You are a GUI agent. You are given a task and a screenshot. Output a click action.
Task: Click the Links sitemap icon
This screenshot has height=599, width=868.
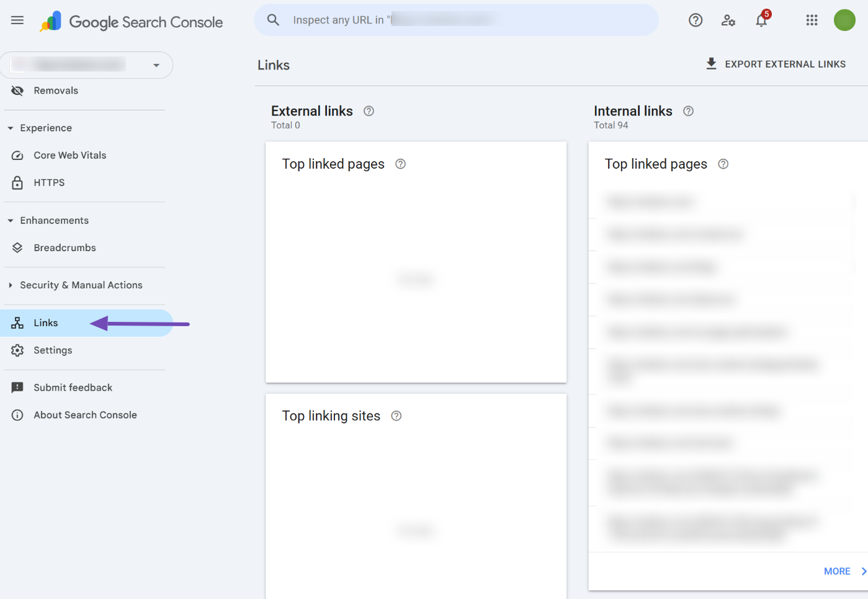[17, 323]
